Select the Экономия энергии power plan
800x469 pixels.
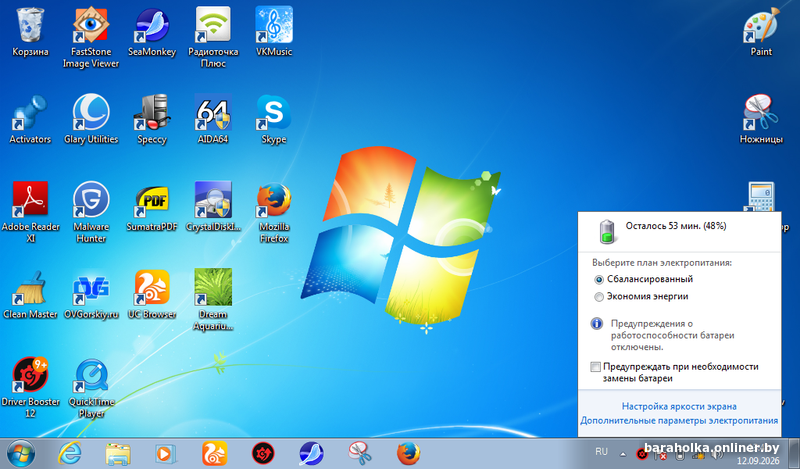641,297
